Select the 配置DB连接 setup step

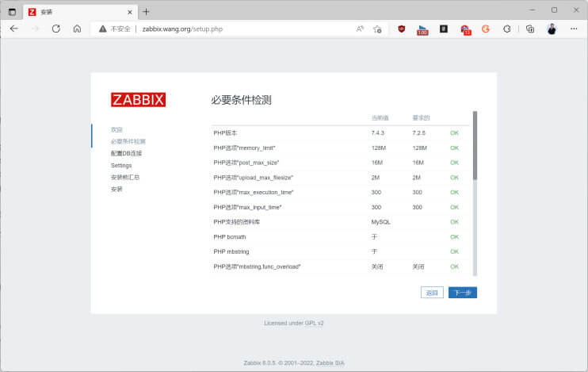(x=126, y=153)
